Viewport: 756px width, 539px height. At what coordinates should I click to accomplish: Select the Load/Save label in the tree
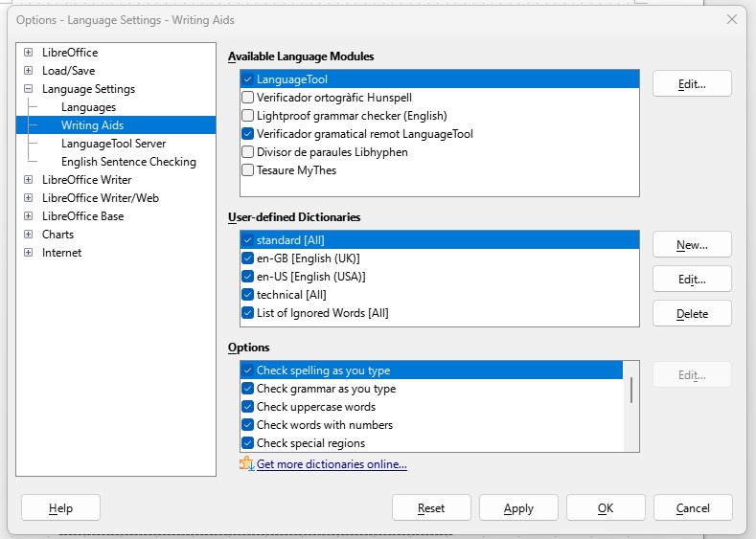[68, 70]
